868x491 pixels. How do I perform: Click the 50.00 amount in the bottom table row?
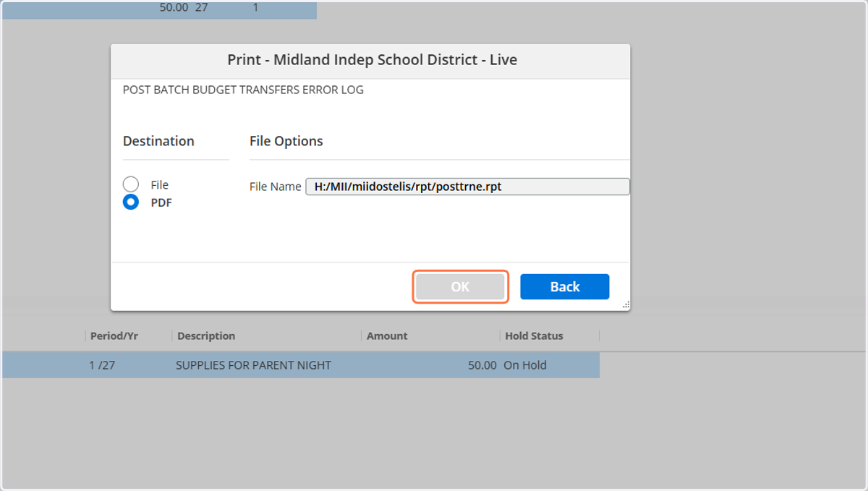click(482, 365)
